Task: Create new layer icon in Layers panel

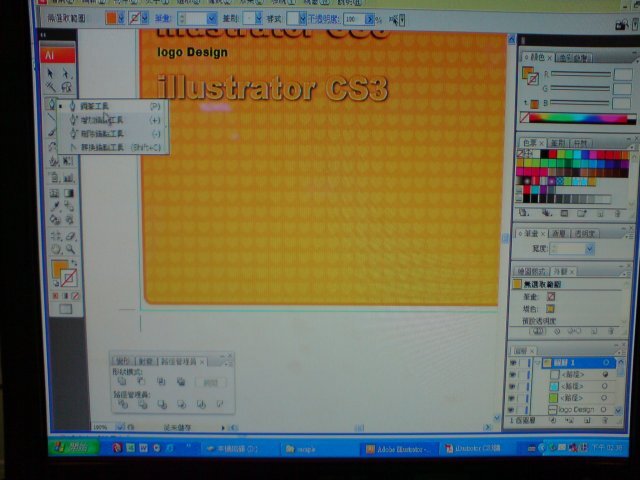Action: (587, 420)
